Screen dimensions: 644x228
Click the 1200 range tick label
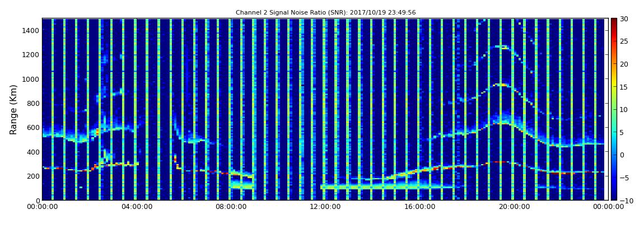click(x=31, y=55)
